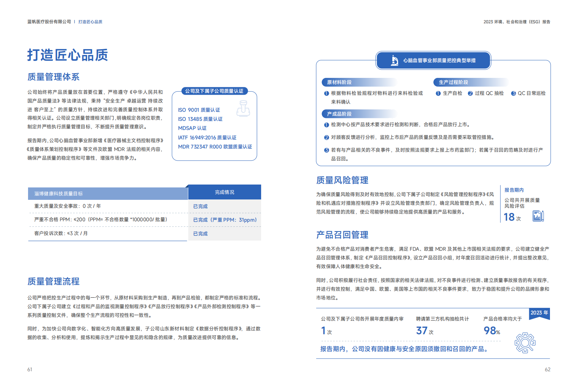This screenshot has height=392, width=578.
Task: Click bullet 根据物料检验规程对物料进行来料检验
Action: click(374, 98)
